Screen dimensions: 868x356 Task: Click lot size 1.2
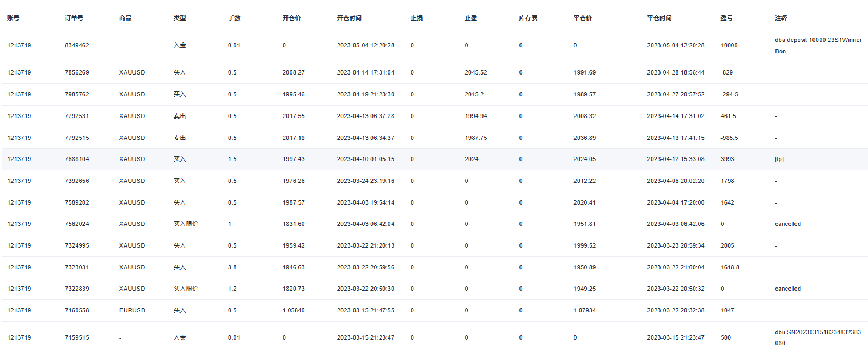(x=233, y=289)
